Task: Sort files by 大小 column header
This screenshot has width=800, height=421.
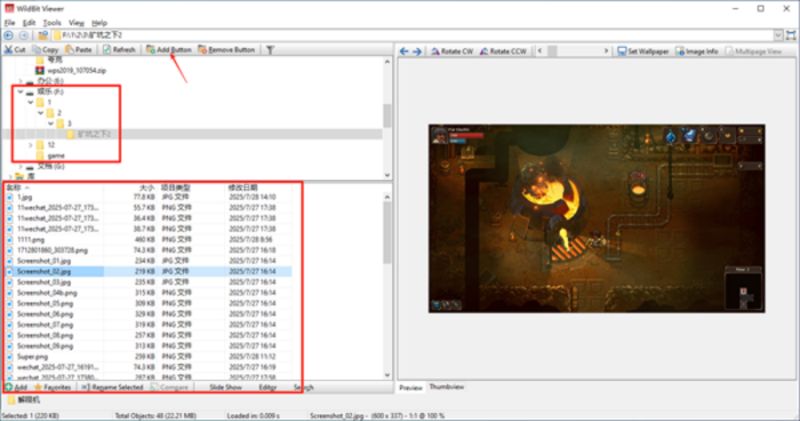Action: (147, 188)
